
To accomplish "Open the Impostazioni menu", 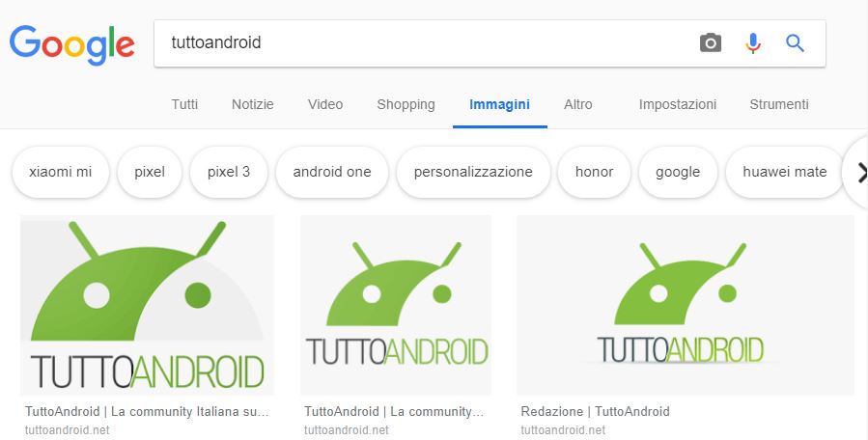I will (x=678, y=104).
